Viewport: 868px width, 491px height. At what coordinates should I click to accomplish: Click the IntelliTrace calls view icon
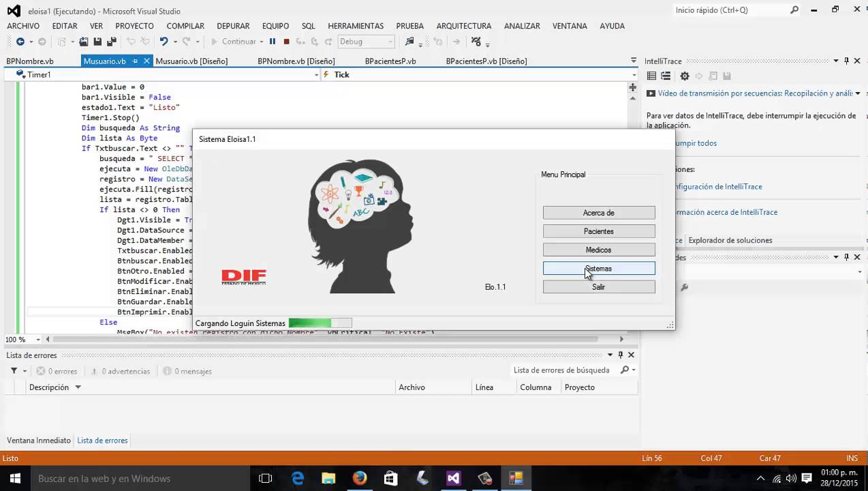pos(666,76)
